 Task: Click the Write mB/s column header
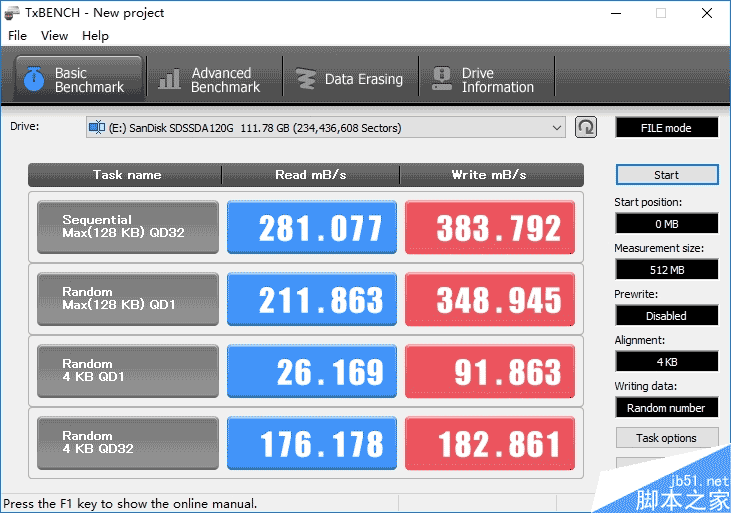(491, 175)
